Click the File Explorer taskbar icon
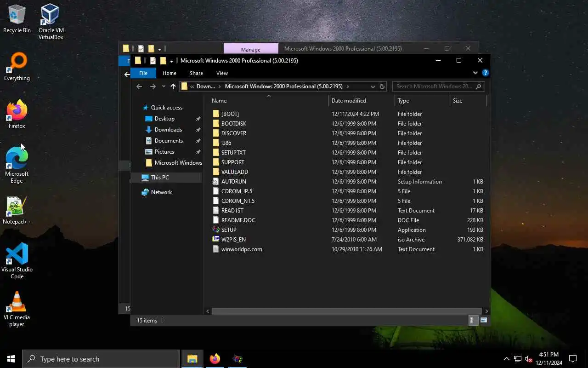Image resolution: width=588 pixels, height=368 pixels. (x=192, y=359)
